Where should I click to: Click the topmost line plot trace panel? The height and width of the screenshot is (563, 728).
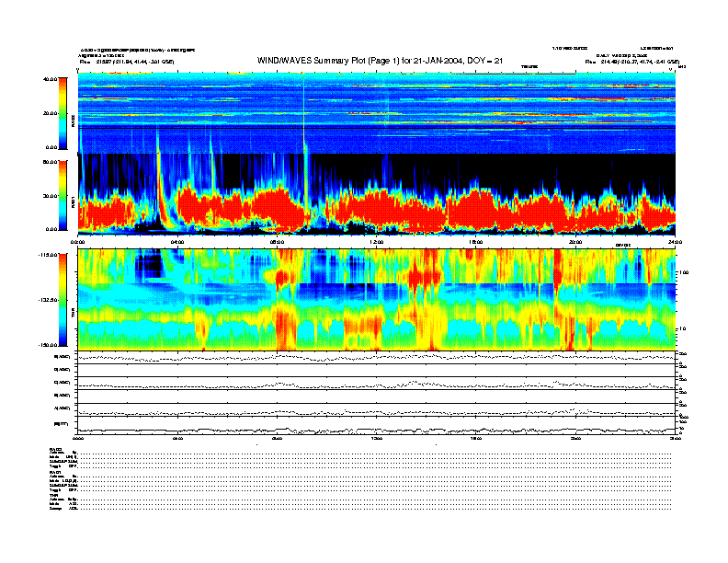(376, 358)
